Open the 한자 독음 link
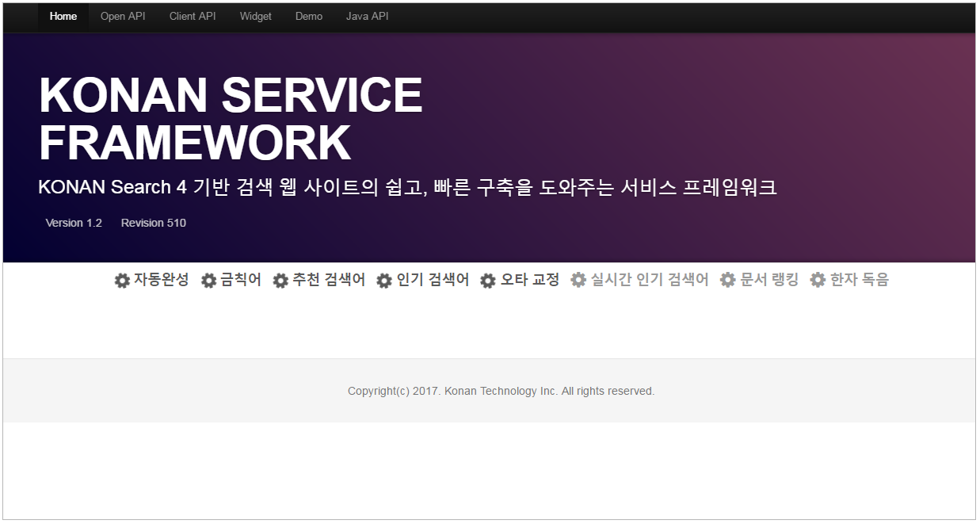This screenshot has height=524, width=980. [860, 280]
